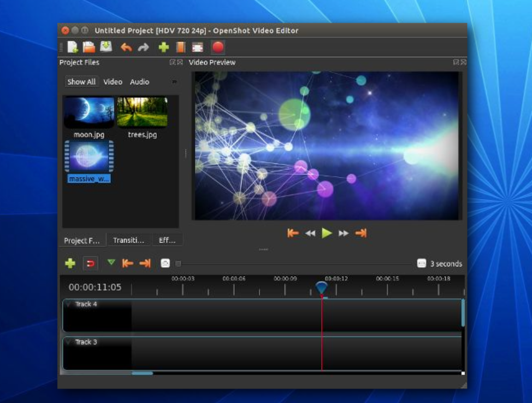This screenshot has width=532, height=403.
Task: Click the zoom in icon next to 3 seconds
Action: (x=421, y=264)
